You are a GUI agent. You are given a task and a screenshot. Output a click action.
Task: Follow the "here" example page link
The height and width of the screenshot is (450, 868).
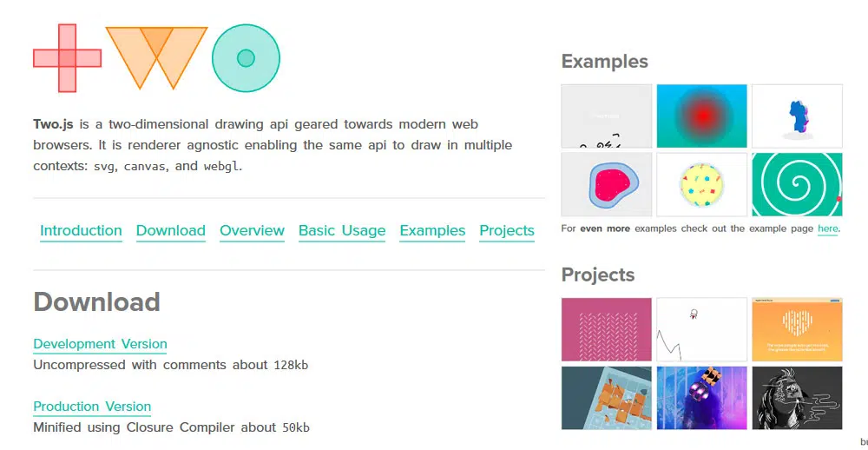(828, 228)
